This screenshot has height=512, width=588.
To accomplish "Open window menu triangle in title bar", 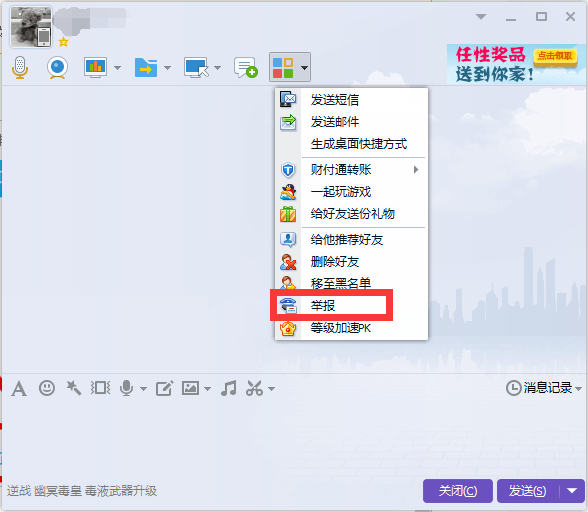I will [x=481, y=17].
